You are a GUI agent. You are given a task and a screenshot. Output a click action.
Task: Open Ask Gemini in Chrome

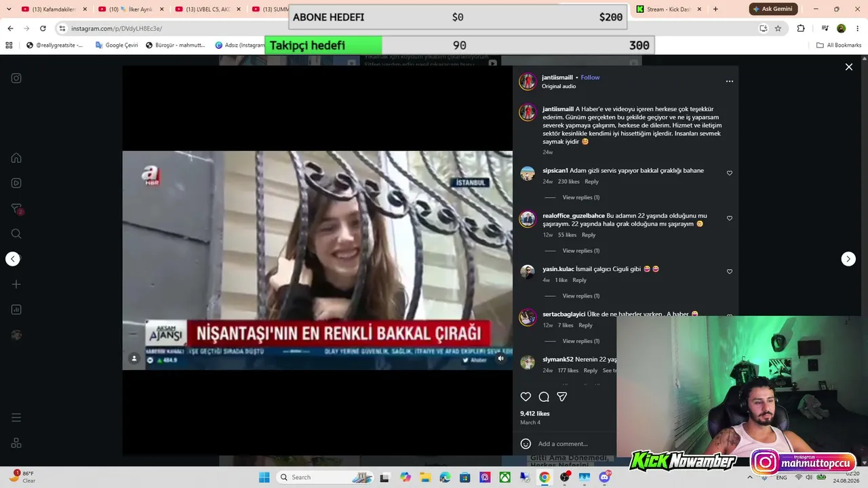772,9
